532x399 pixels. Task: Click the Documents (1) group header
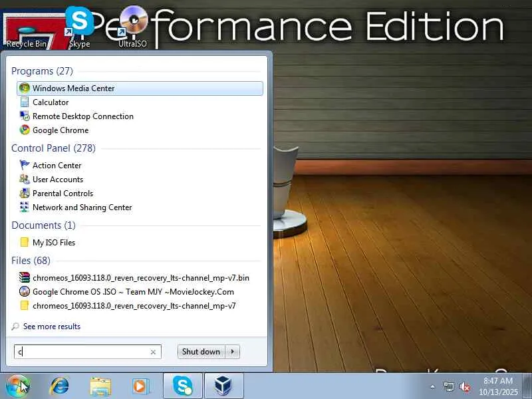pos(44,225)
